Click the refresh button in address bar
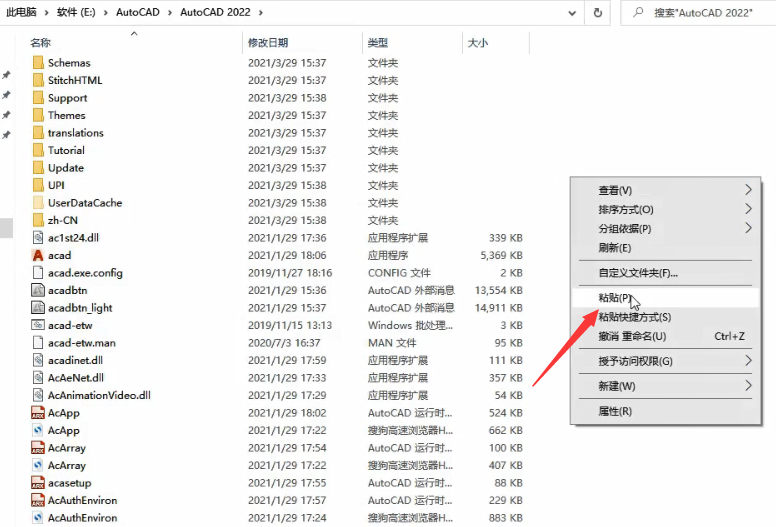This screenshot has width=776, height=527. (x=598, y=12)
